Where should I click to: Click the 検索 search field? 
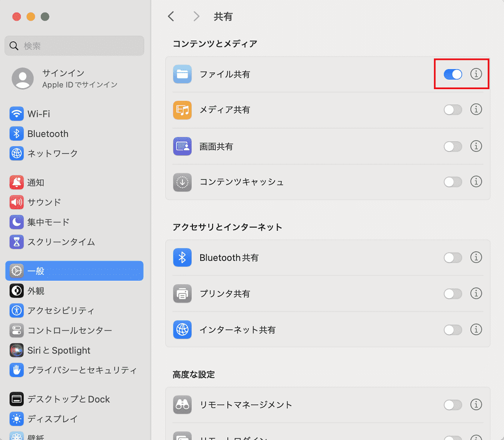click(74, 46)
